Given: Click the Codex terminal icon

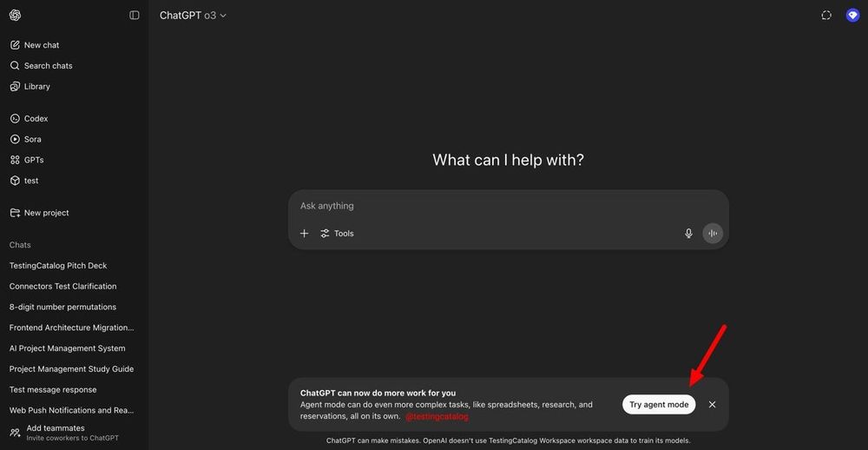Looking at the screenshot, I should click(x=15, y=119).
